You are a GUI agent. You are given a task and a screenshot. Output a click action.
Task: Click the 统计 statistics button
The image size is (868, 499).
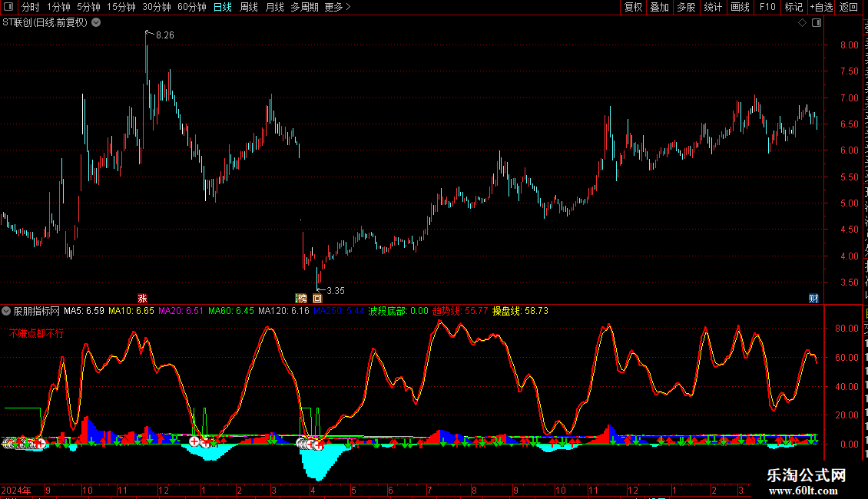tap(712, 7)
